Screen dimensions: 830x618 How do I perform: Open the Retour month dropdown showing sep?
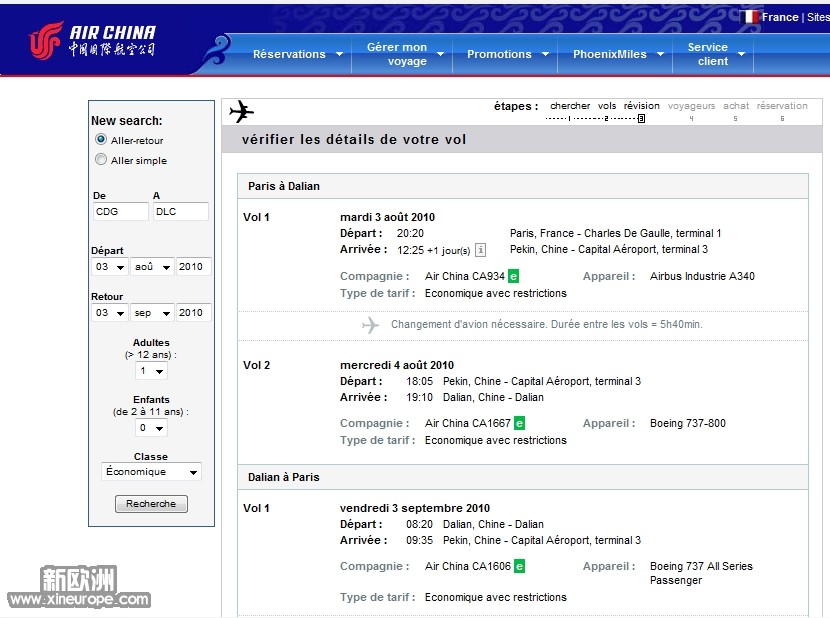(x=152, y=313)
